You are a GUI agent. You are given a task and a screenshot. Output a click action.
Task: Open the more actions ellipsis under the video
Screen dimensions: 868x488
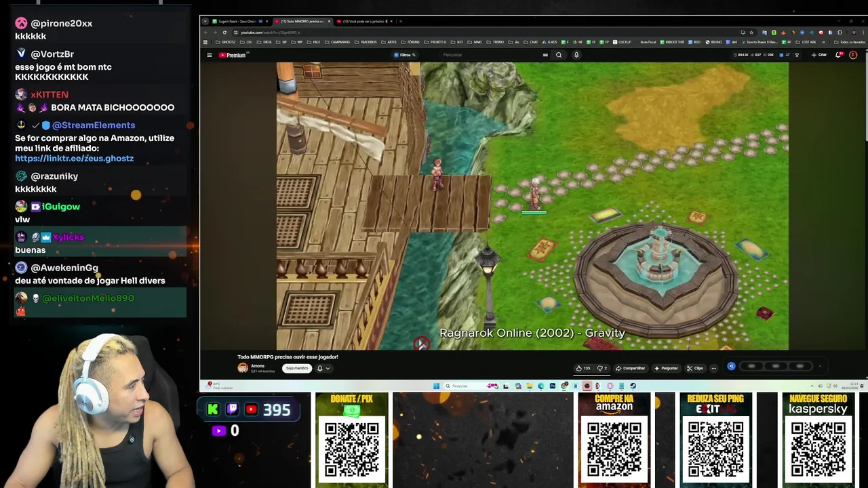[x=713, y=368]
